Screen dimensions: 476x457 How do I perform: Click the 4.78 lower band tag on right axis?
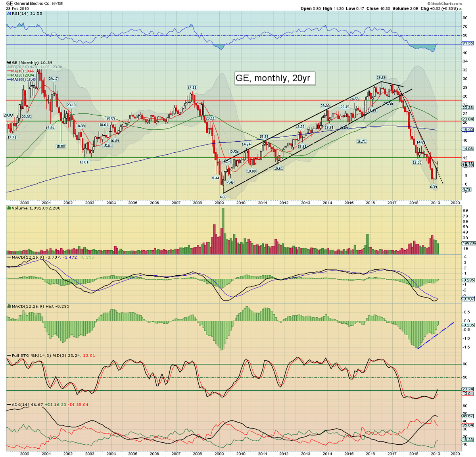[467, 190]
